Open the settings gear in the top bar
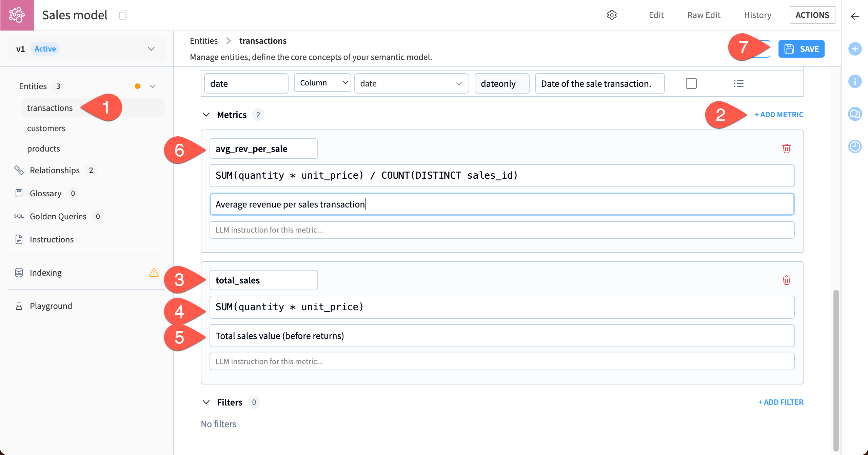The width and height of the screenshot is (868, 455). [612, 15]
